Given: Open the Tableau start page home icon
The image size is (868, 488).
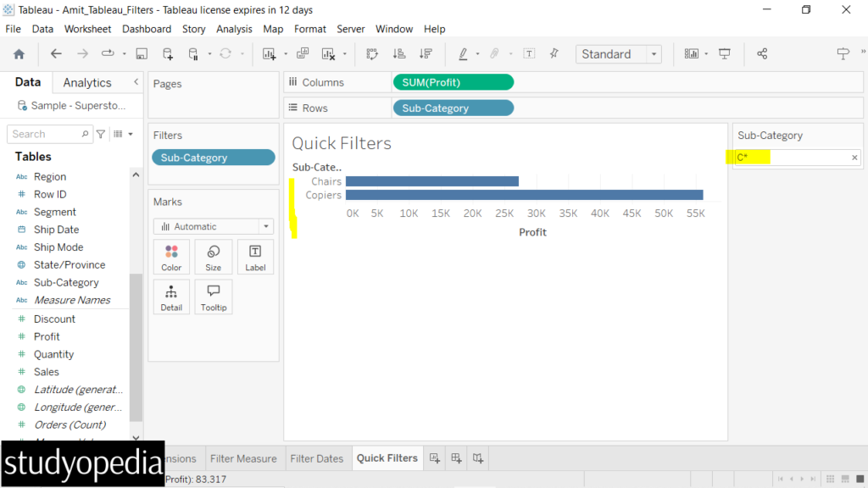Looking at the screenshot, I should (19, 53).
